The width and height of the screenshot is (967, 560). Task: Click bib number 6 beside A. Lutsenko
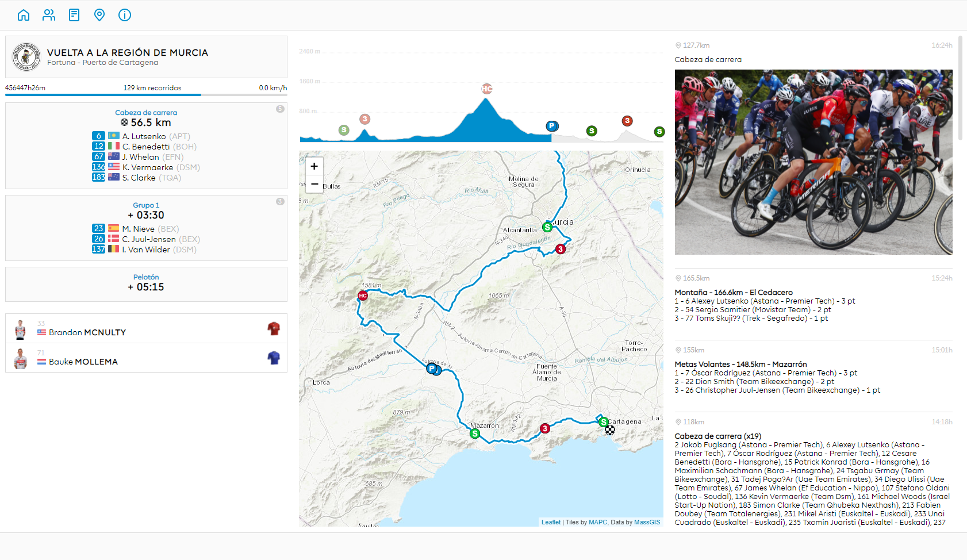(98, 136)
